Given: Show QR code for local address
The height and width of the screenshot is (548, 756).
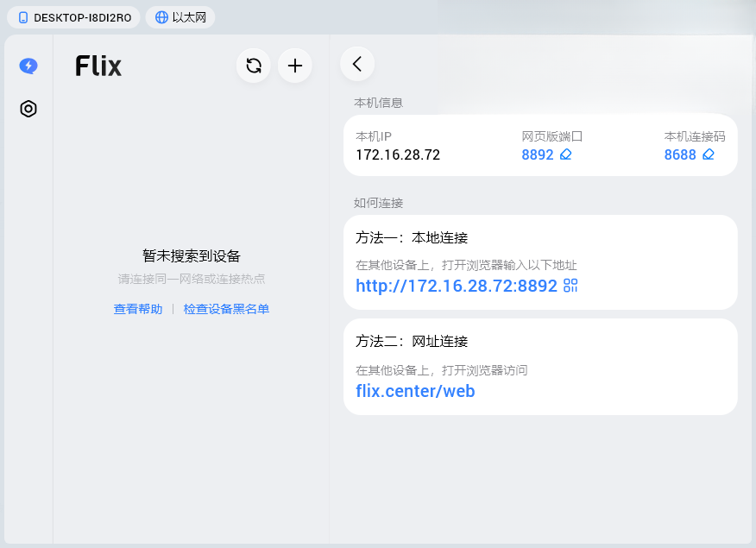Looking at the screenshot, I should coord(570,286).
